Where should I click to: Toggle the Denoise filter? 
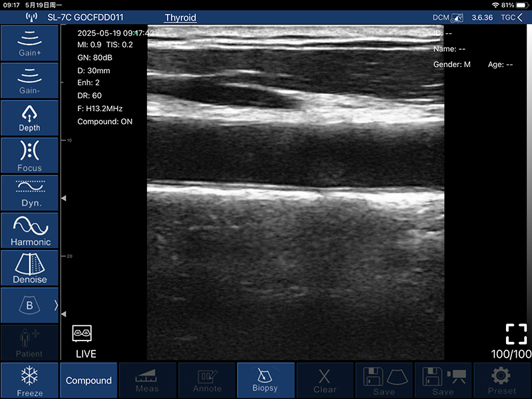pyautogui.click(x=29, y=267)
